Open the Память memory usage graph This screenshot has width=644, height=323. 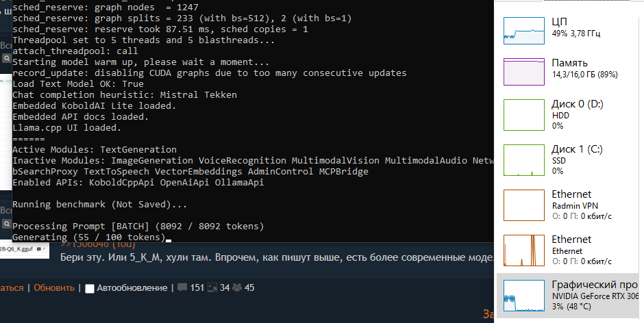click(x=569, y=68)
